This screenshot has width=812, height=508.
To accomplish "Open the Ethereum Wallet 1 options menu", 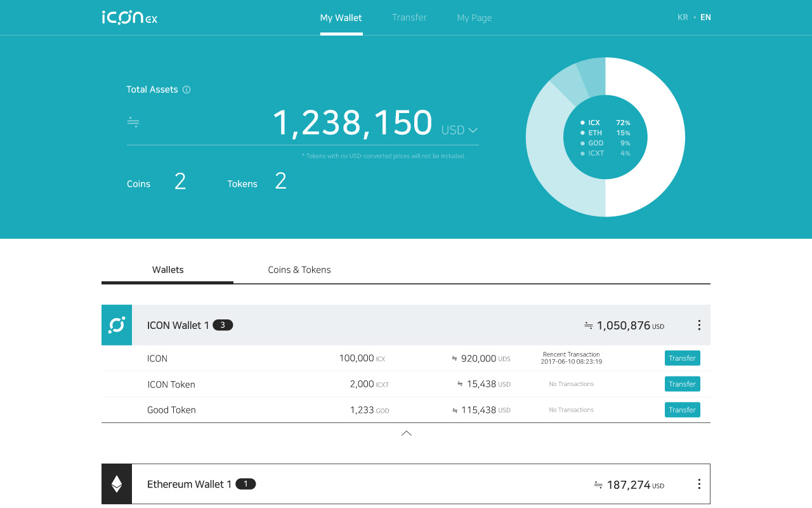I will click(698, 483).
